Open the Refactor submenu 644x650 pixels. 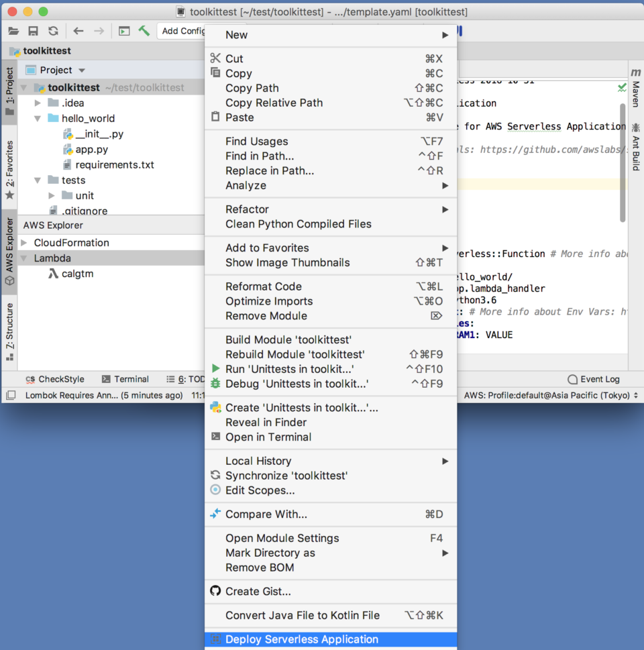pos(331,209)
